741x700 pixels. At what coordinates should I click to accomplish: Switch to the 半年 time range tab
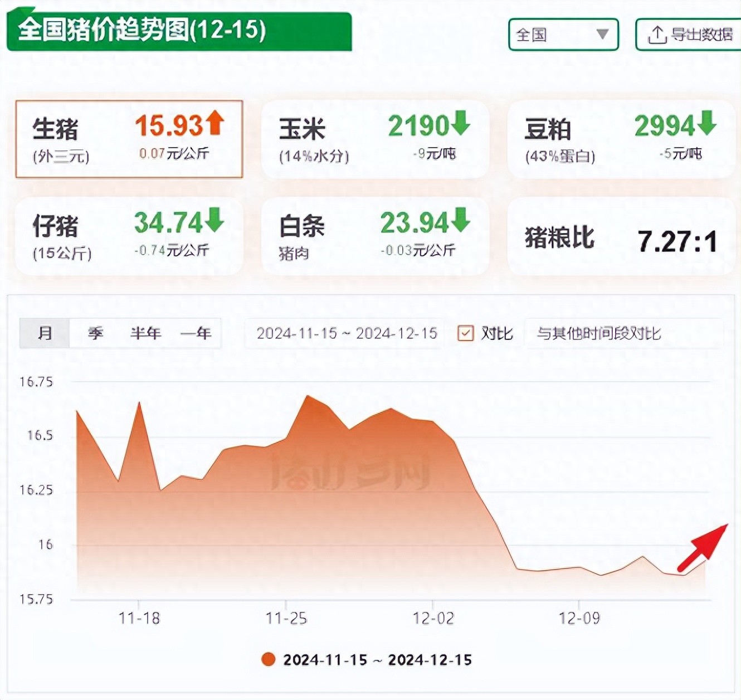(x=145, y=333)
